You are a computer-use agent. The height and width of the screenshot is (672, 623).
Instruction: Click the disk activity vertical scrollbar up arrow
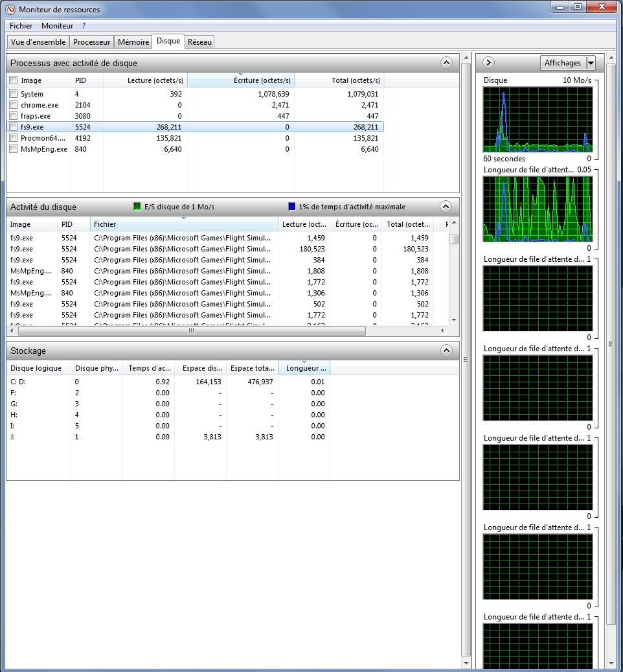pos(454,223)
